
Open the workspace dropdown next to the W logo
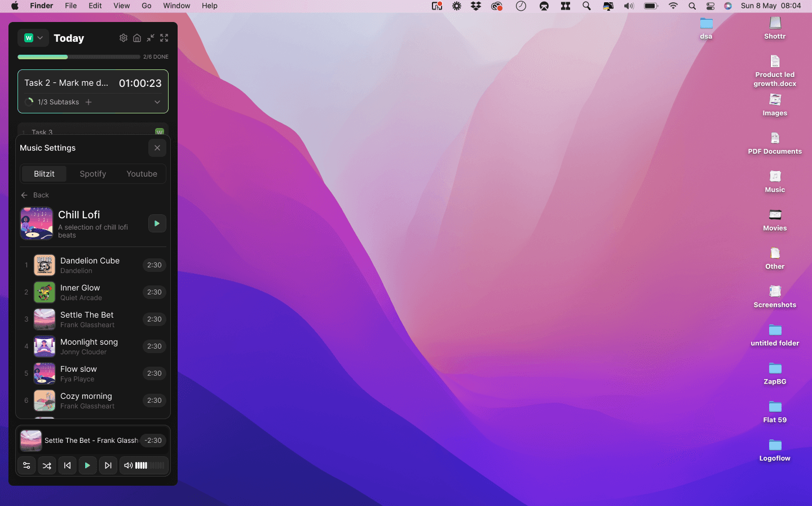pos(41,38)
